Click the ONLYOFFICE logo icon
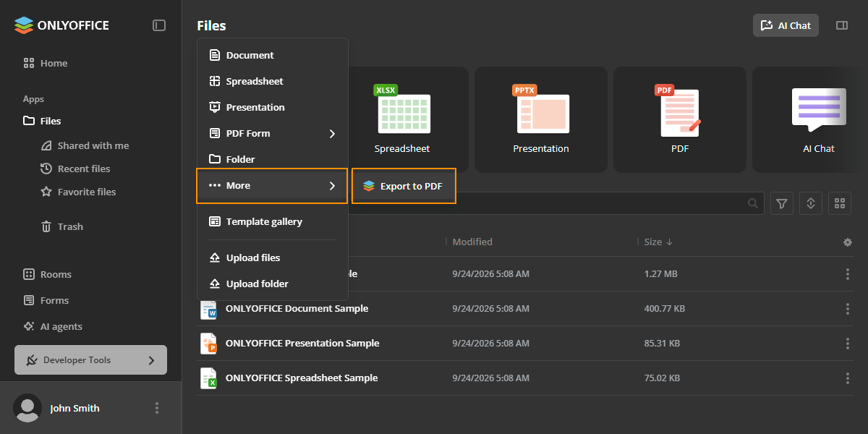The image size is (868, 434). point(24,25)
